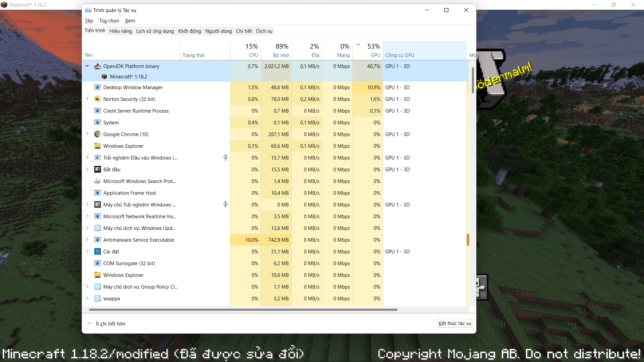This screenshot has height=362, width=644.
Task: Click the Cài đặt settings gear icon
Action: click(x=97, y=251)
